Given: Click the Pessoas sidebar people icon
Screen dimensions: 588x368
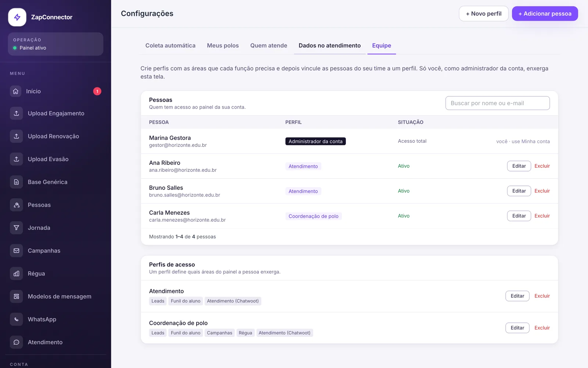Looking at the screenshot, I should tap(16, 205).
